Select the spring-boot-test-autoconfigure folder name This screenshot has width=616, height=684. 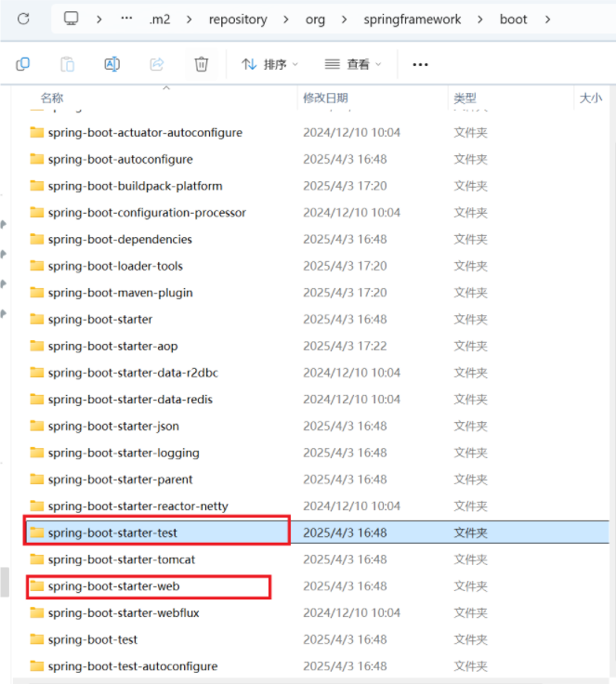(x=133, y=666)
